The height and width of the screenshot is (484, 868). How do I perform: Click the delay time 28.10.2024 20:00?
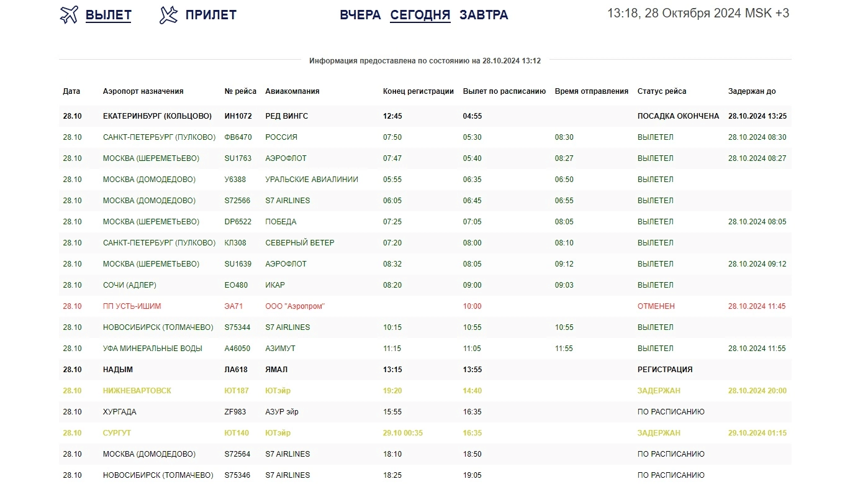click(757, 391)
